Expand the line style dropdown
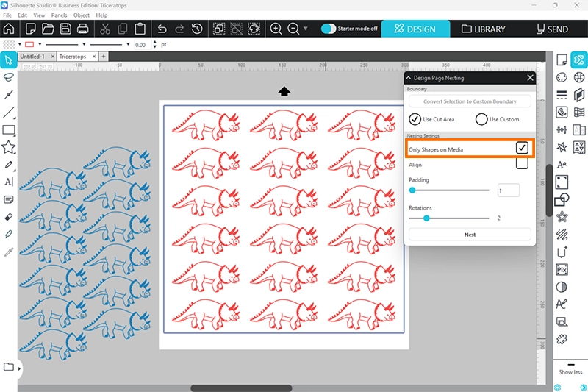The width and height of the screenshot is (588, 392). pyautogui.click(x=128, y=44)
